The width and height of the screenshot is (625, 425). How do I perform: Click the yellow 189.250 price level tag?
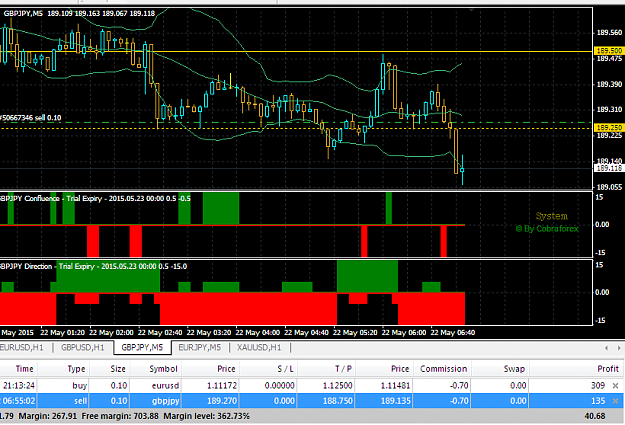pyautogui.click(x=608, y=128)
